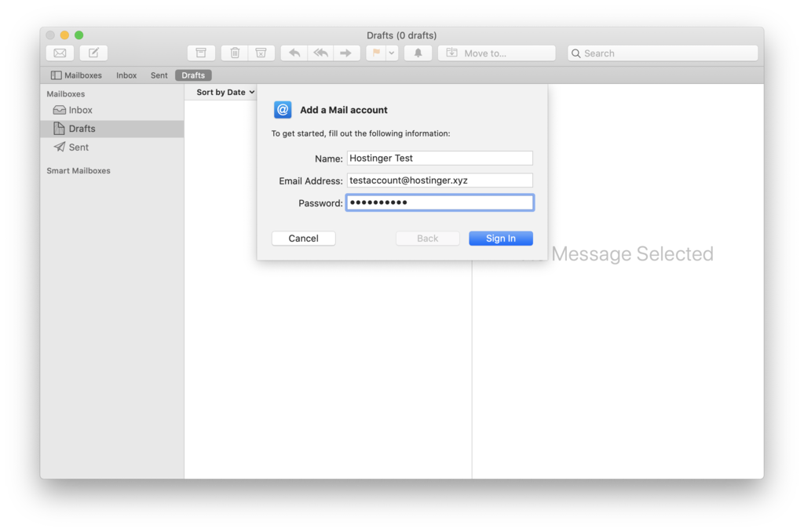
Task: Select Drafts mailbox in sidebar
Action: click(x=111, y=129)
